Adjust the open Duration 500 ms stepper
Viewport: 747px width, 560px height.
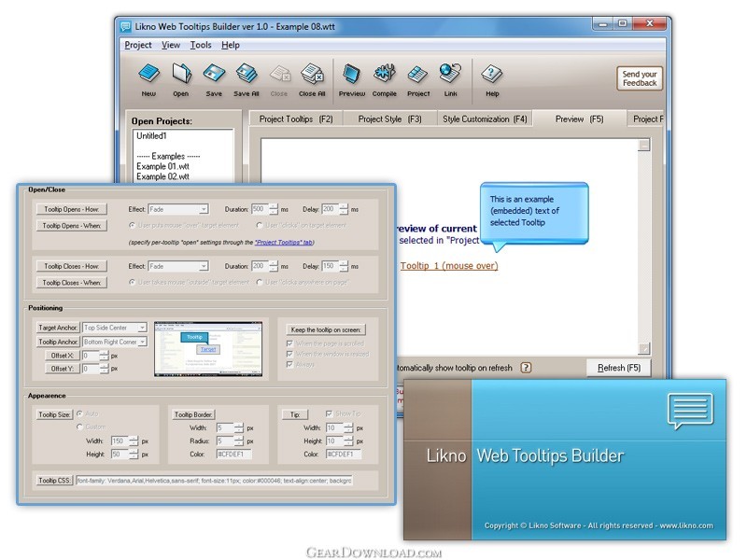pyautogui.click(x=274, y=209)
